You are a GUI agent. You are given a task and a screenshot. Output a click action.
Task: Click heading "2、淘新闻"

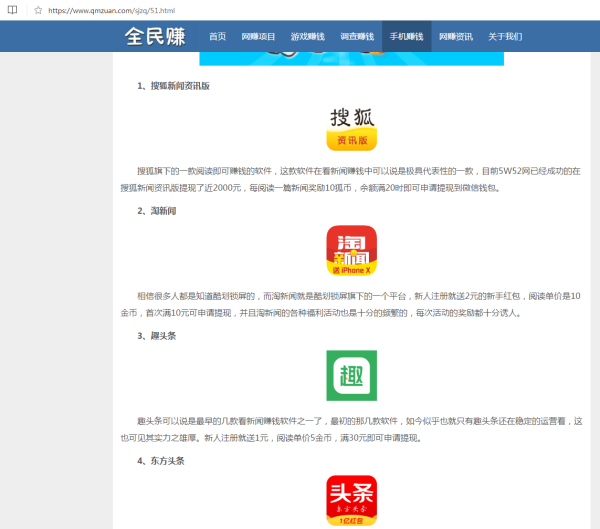157,211
